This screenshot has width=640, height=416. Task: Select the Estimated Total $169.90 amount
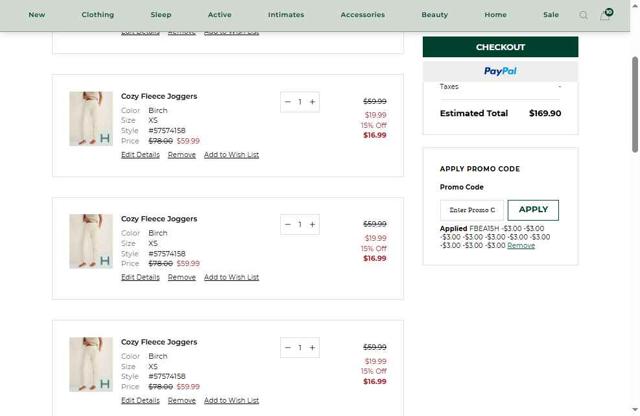click(545, 113)
